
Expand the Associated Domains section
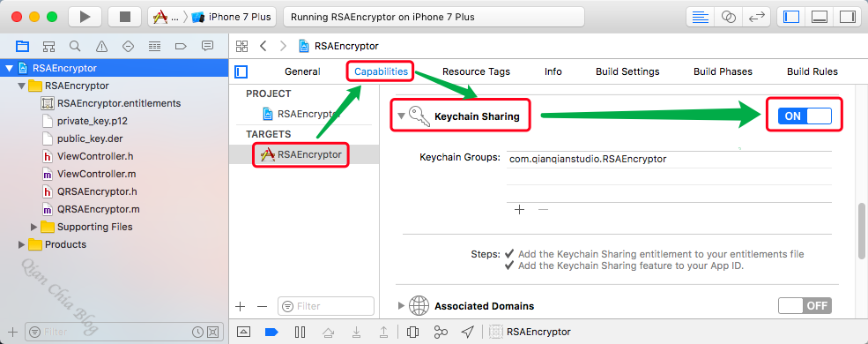(x=401, y=306)
